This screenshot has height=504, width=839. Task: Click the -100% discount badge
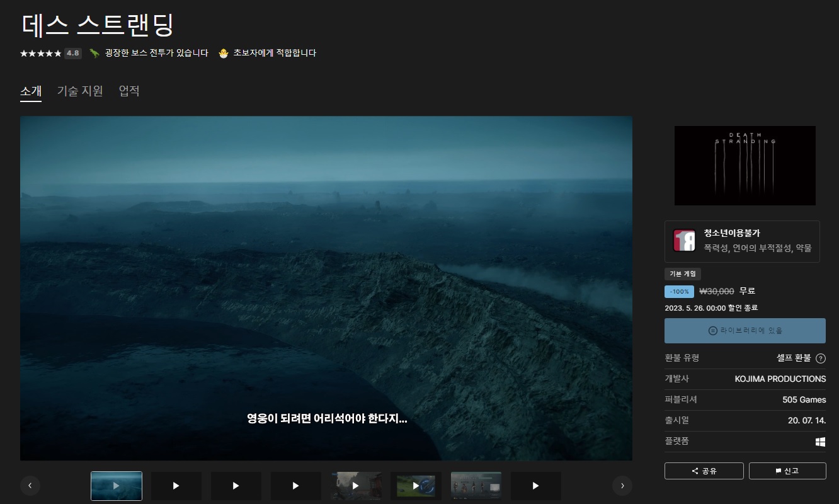tap(679, 292)
